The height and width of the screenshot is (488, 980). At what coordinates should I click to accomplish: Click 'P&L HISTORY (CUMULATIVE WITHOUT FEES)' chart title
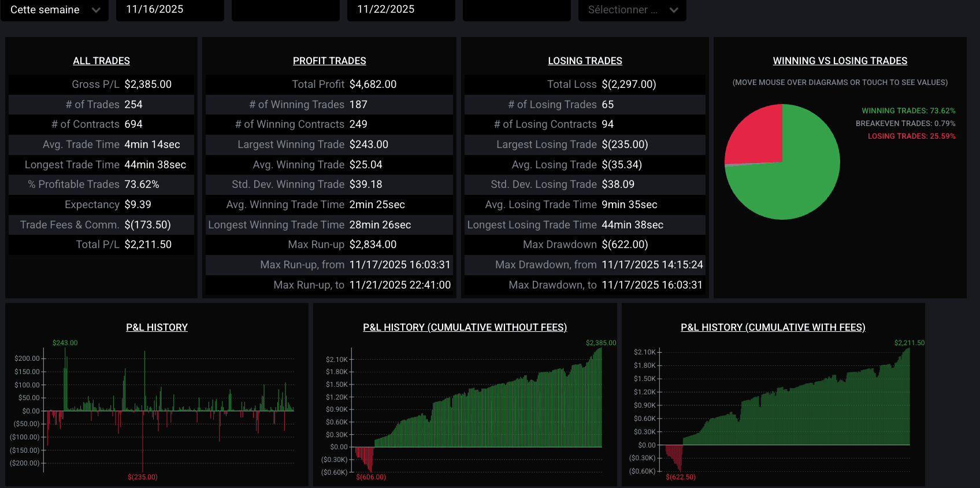(465, 327)
